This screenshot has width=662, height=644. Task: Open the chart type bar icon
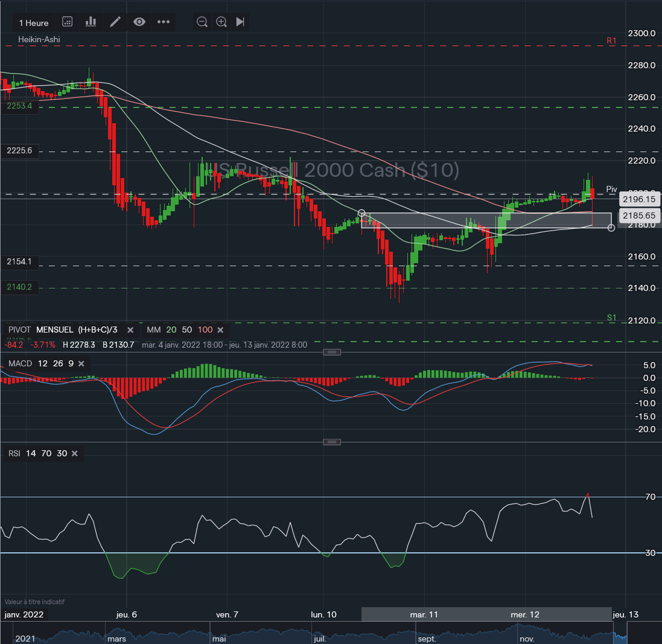[91, 22]
